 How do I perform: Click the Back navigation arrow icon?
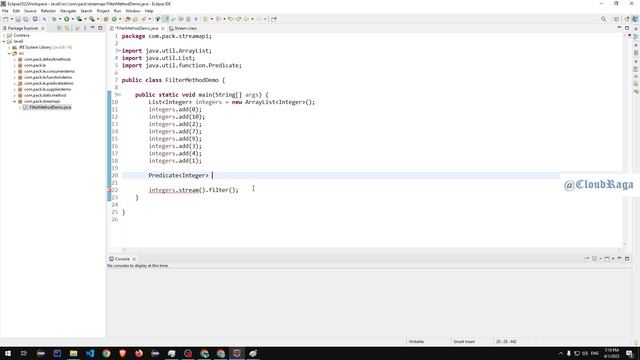[x=246, y=19]
